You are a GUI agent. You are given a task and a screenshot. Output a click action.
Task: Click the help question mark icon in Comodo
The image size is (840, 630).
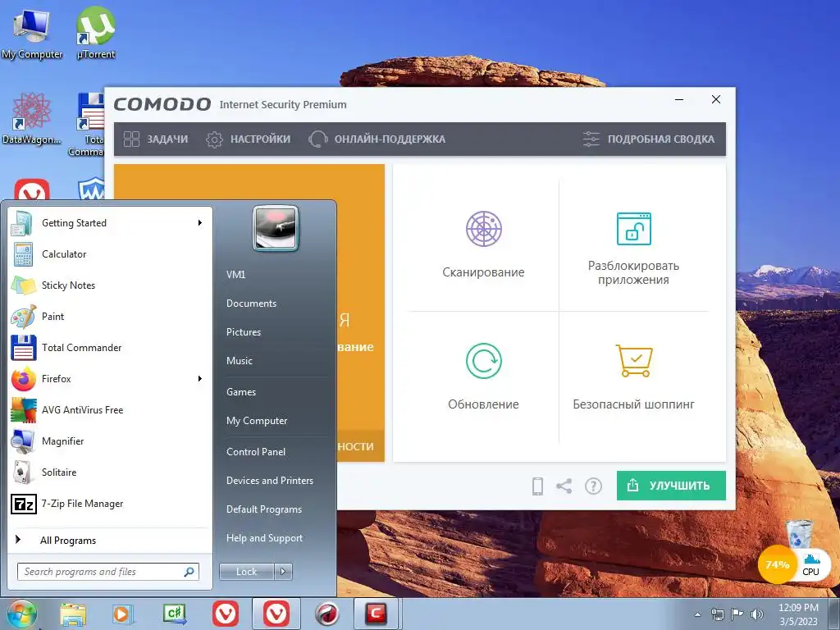(x=593, y=486)
